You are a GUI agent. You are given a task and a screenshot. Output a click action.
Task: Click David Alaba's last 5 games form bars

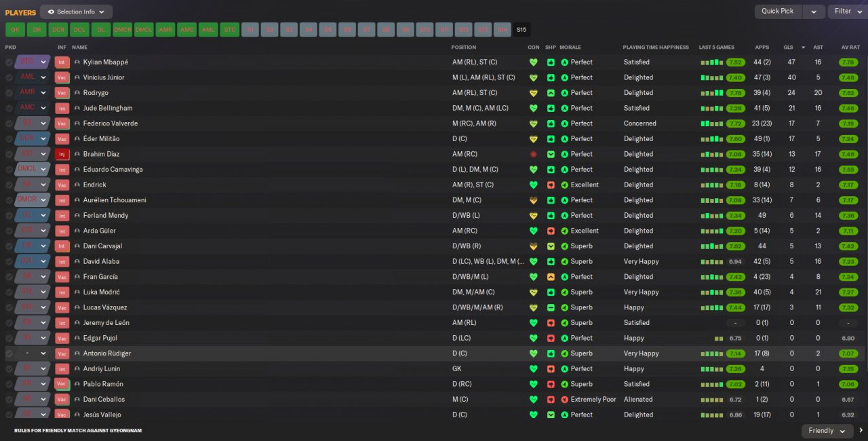pos(712,262)
